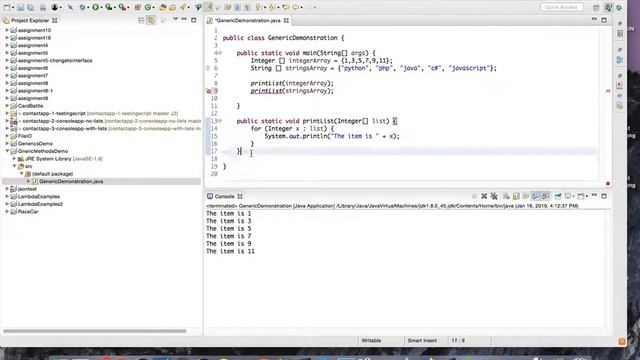Viewport: 640px width, 360px height.
Task: Fold the main method at line 4
Action: (x=220, y=53)
